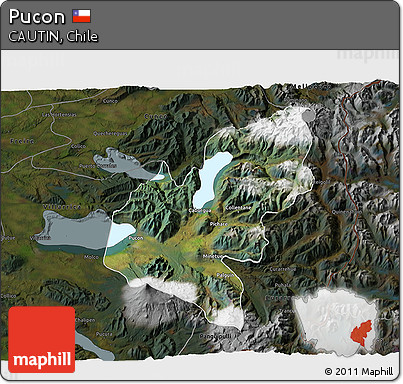Click the highlighted red Pucon area in inset
This screenshot has width=403, height=384.
click(361, 332)
